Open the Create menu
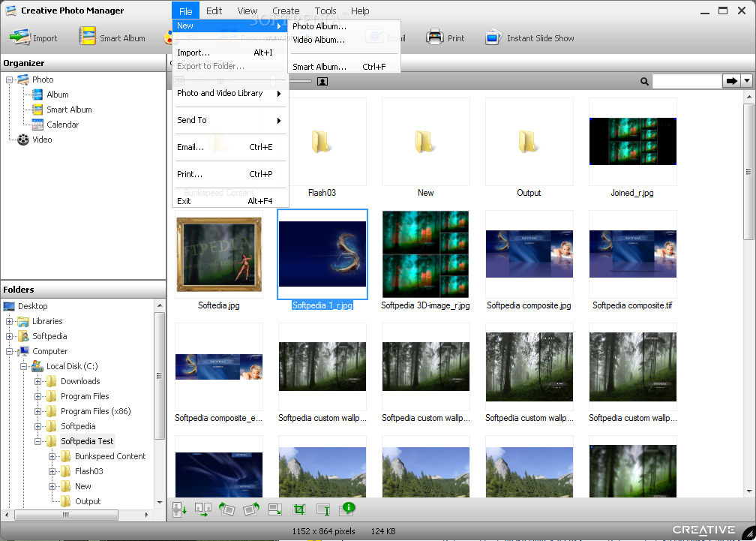This screenshot has height=541, width=756. pos(286,11)
